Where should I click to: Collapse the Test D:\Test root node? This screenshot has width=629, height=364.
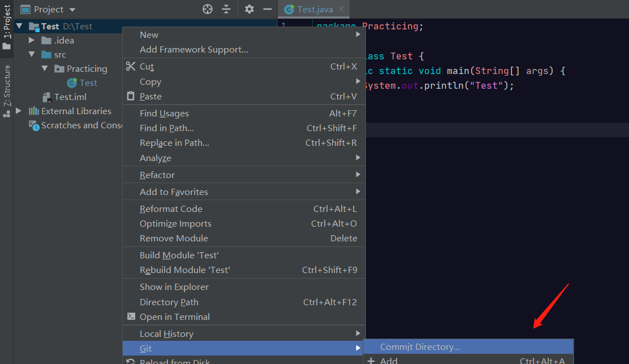click(x=19, y=26)
